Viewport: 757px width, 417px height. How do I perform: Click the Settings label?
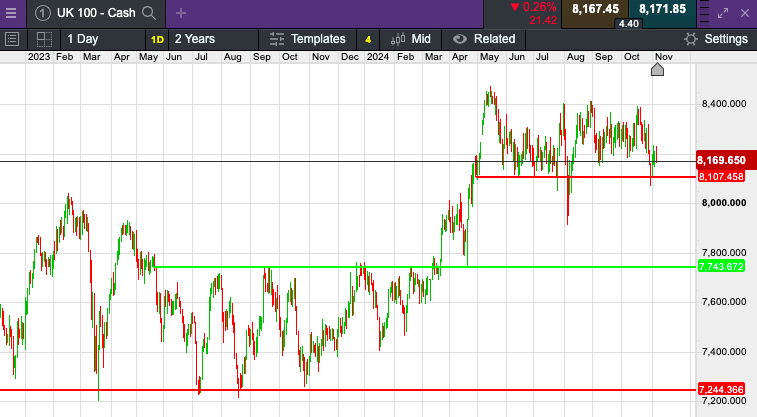[x=726, y=39]
